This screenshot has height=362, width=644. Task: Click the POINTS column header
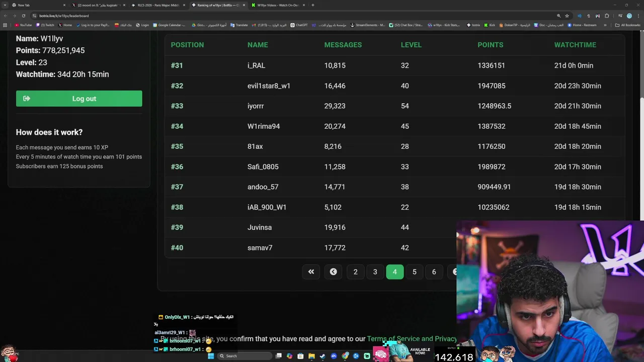pyautogui.click(x=491, y=45)
